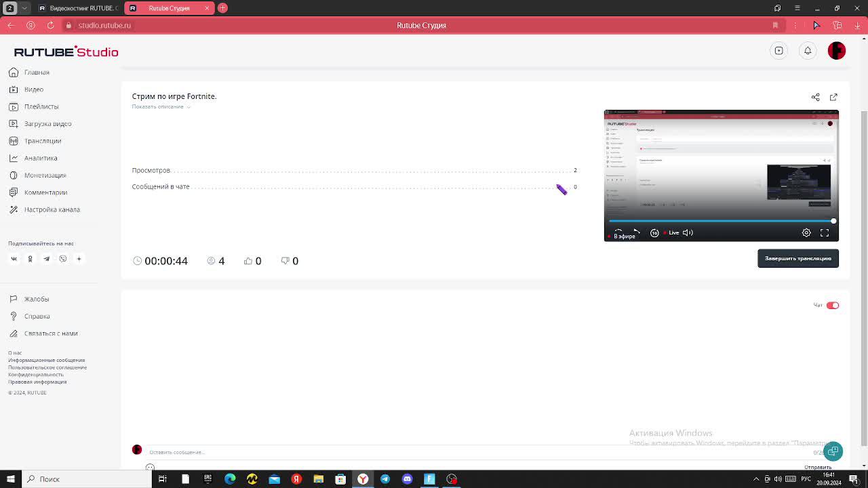Viewport: 868px width, 488px height.
Task: Click the Viber social icon
Action: tap(62, 259)
